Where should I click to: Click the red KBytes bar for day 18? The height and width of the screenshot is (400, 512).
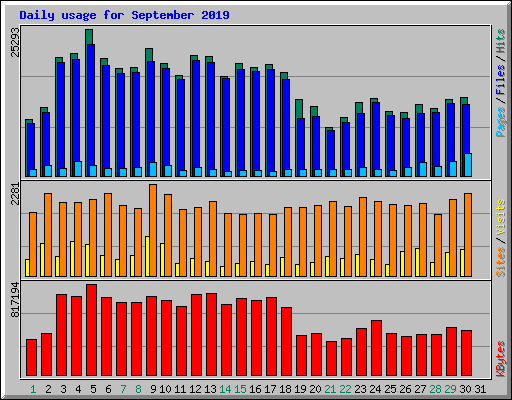(287, 342)
